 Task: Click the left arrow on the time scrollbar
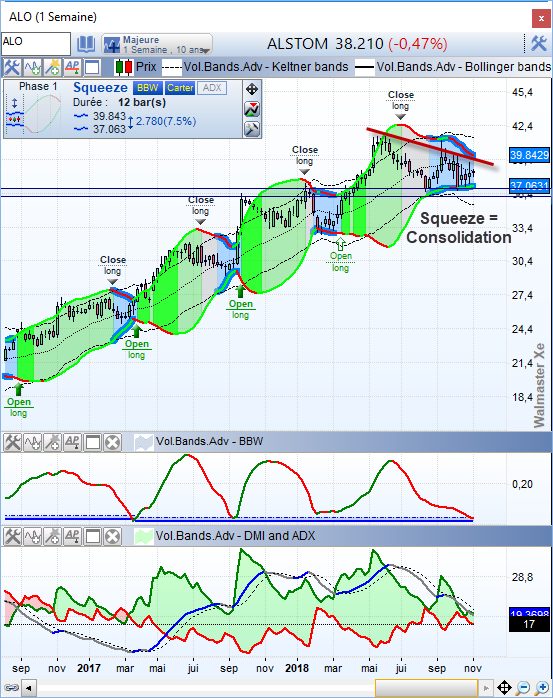click(28, 688)
